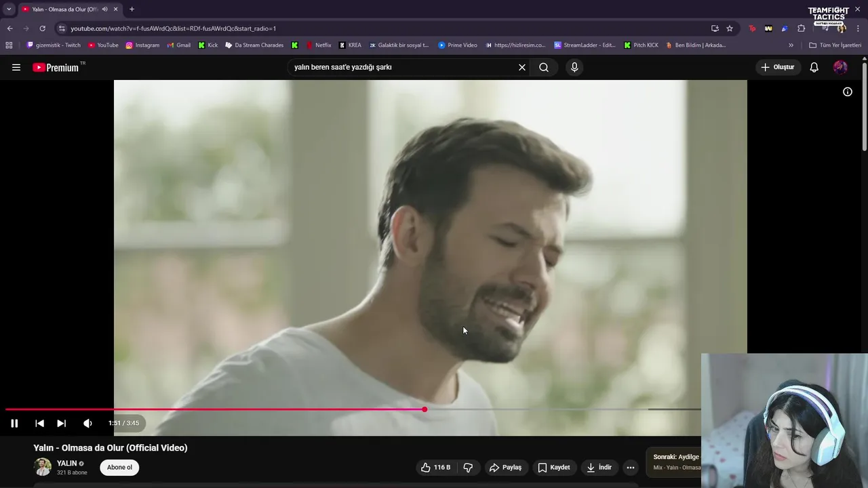The height and width of the screenshot is (488, 868).
Task: Open the unlabeled green K bookmark
Action: pos(294,45)
